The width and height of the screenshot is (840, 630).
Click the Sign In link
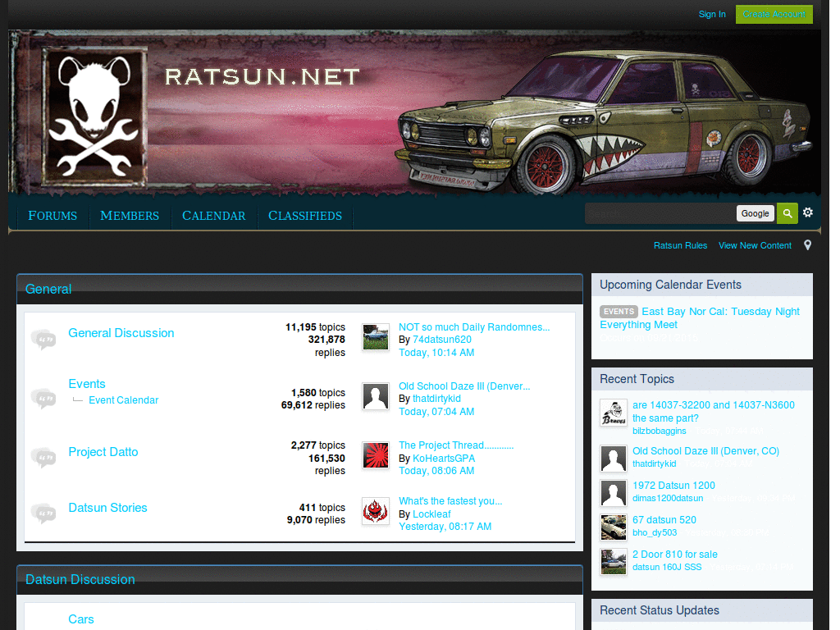point(712,14)
